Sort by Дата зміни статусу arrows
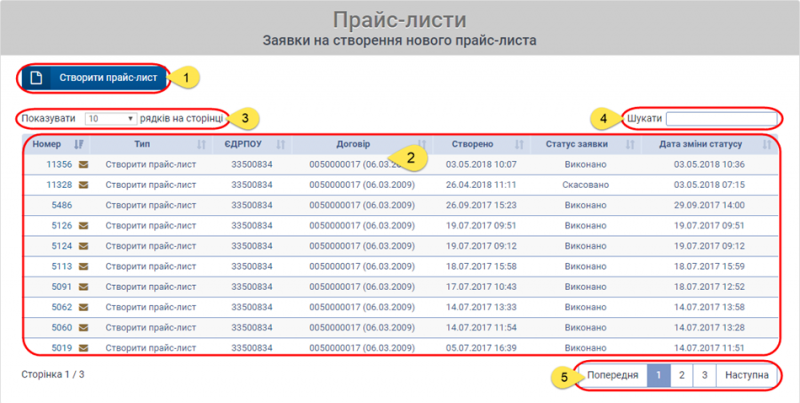Screen dimensions: 800x403 767,145
